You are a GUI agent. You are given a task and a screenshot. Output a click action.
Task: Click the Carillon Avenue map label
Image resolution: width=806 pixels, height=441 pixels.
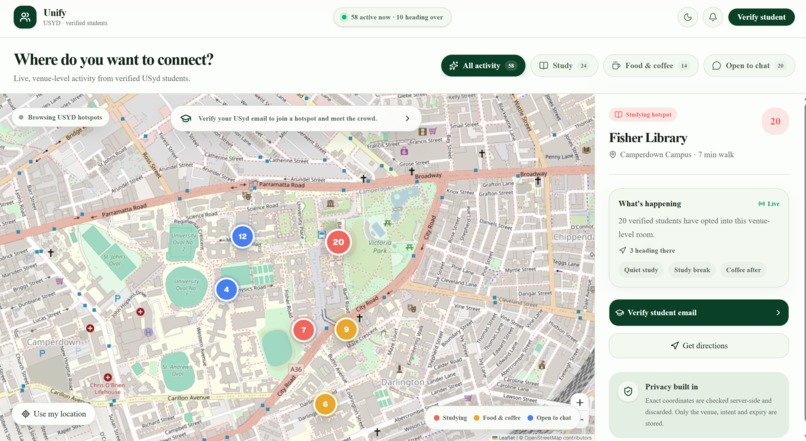click(189, 398)
